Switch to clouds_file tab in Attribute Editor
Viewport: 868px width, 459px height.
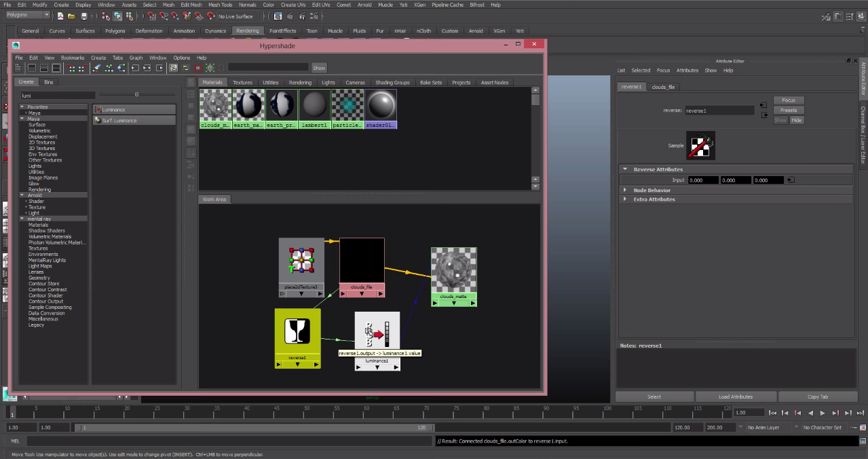663,87
